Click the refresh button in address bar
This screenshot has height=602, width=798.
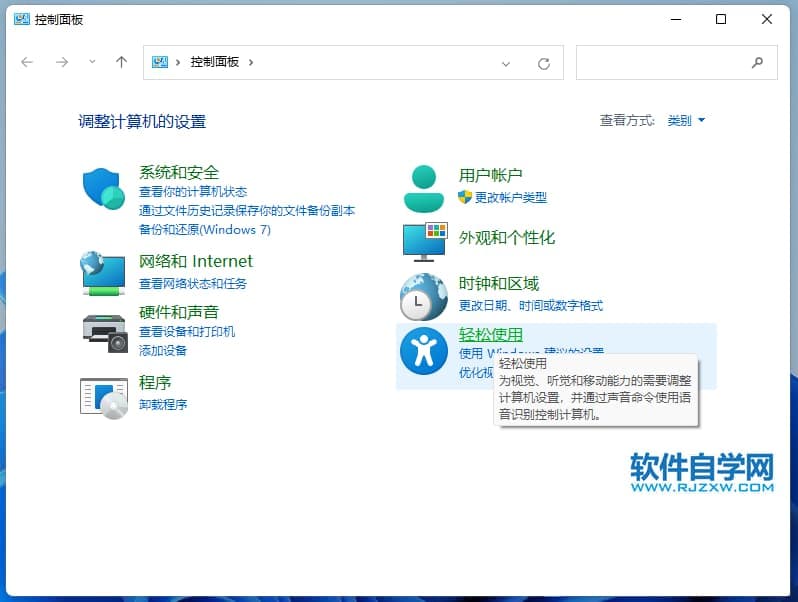pyautogui.click(x=544, y=63)
